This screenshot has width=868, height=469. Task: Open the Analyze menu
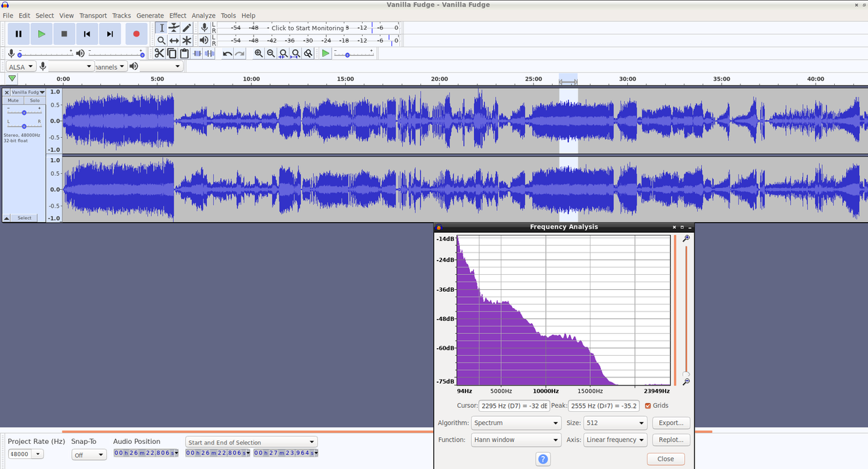click(x=203, y=16)
